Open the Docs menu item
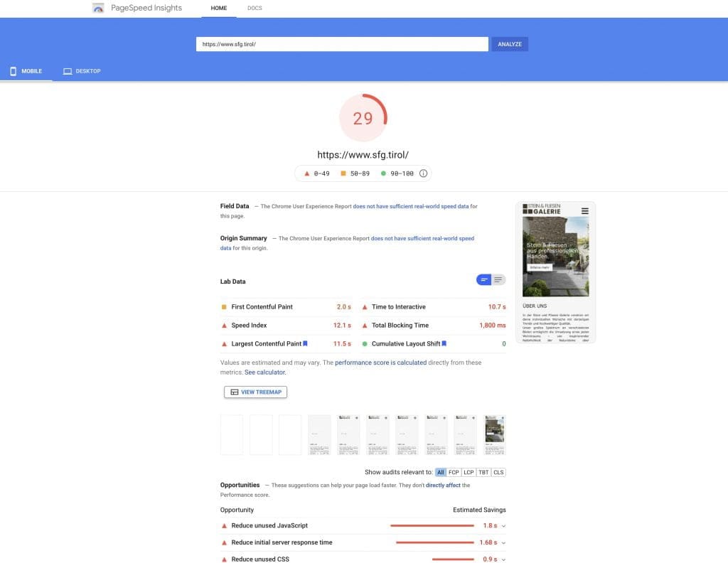 [x=255, y=9]
